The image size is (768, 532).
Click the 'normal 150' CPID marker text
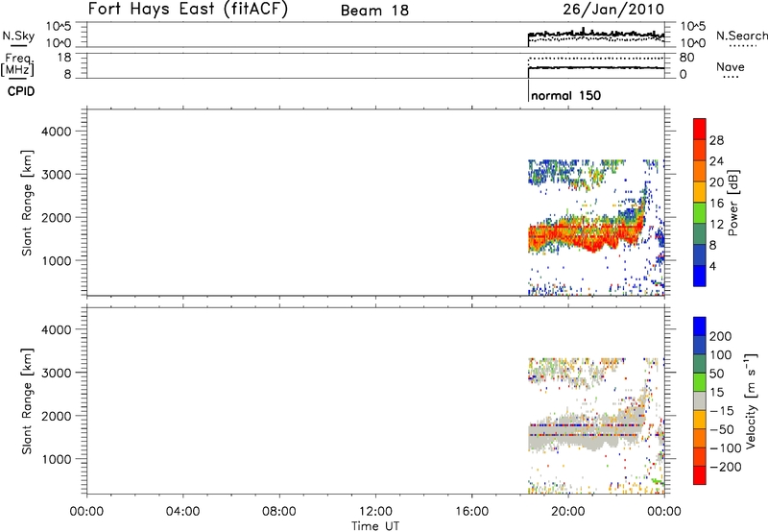click(565, 95)
